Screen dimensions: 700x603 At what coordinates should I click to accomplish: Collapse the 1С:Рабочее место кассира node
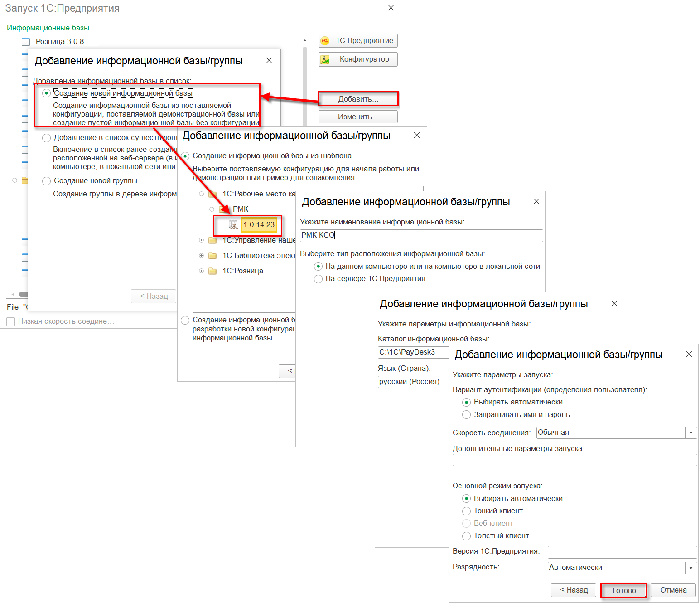pyautogui.click(x=202, y=194)
